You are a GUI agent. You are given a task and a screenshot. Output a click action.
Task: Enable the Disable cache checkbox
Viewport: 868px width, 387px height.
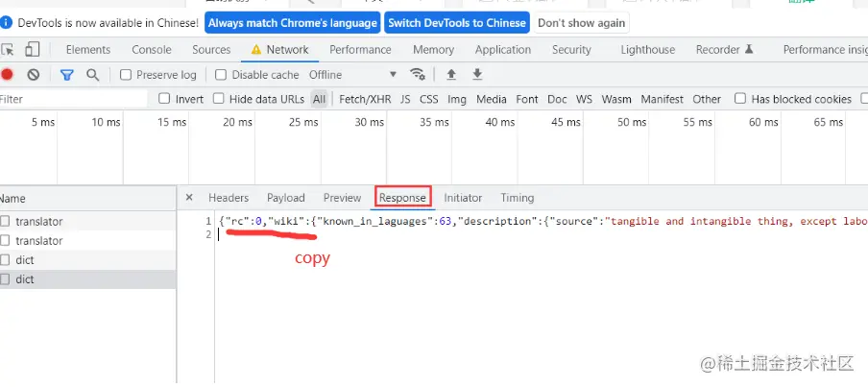coord(221,75)
